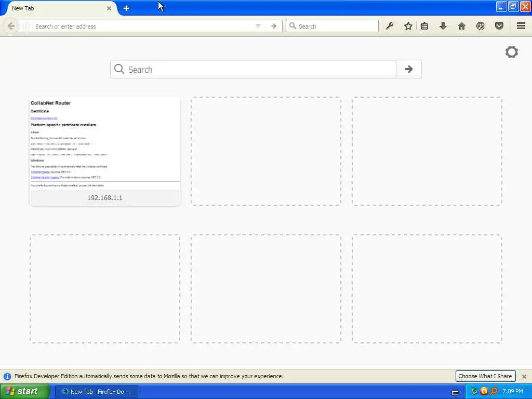Image resolution: width=532 pixels, height=399 pixels.
Task: Go to Home page icon
Action: point(462,26)
